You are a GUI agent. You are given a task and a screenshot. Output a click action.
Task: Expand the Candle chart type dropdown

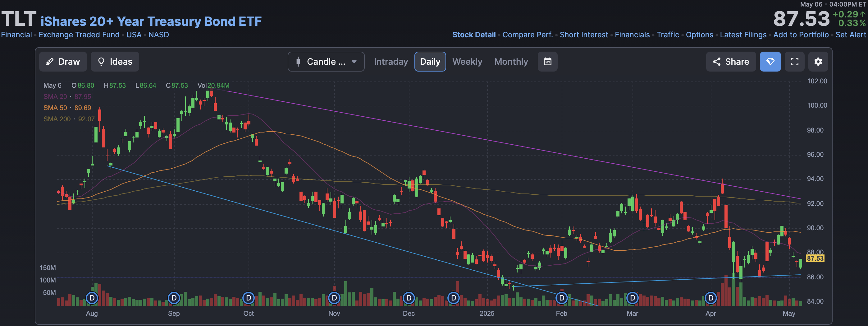click(x=326, y=62)
